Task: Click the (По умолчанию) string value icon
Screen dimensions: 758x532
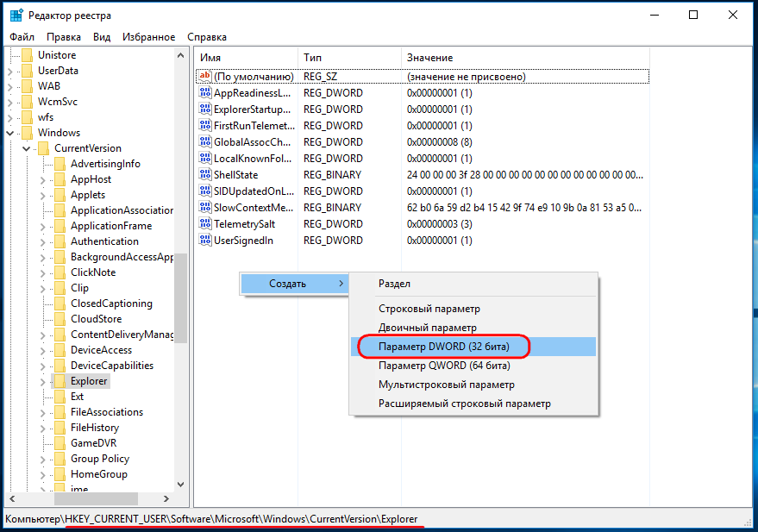Action: point(205,77)
